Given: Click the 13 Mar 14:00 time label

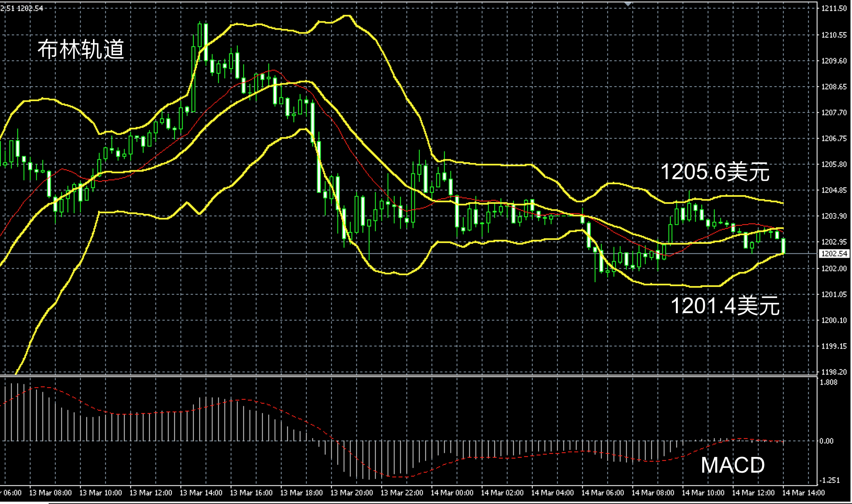Looking at the screenshot, I should click(x=201, y=493).
